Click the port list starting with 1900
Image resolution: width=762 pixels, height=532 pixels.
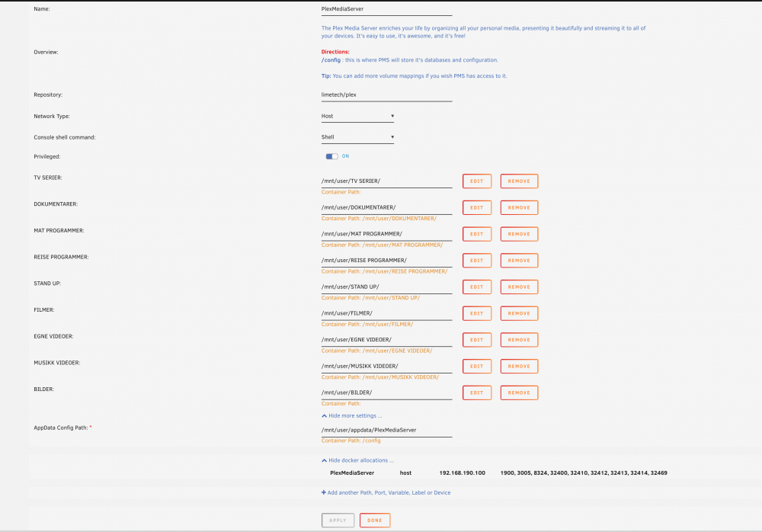pyautogui.click(x=584, y=473)
